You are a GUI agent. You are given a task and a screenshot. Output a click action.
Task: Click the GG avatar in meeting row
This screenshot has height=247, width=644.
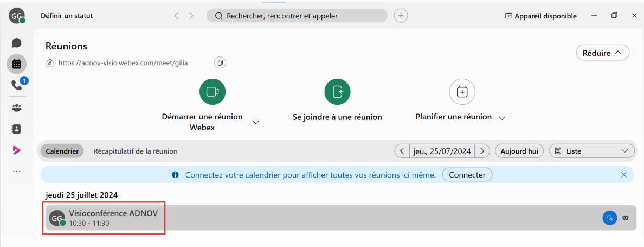(57, 218)
